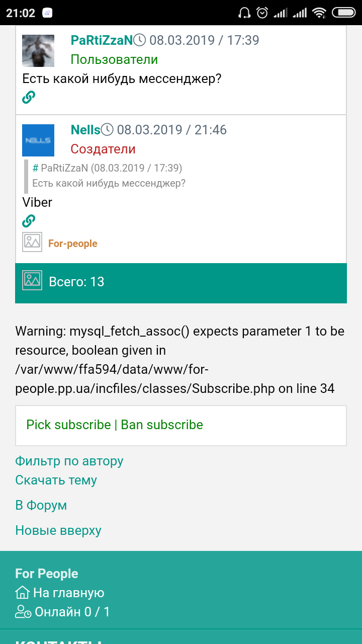Viewport: 362px width, 644px height.
Task: Tap the user-clock icon beside Онлайн
Action: (24, 612)
